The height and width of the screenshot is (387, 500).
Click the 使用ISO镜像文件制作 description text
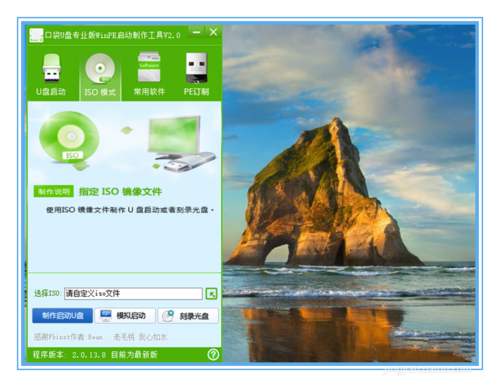click(130, 210)
